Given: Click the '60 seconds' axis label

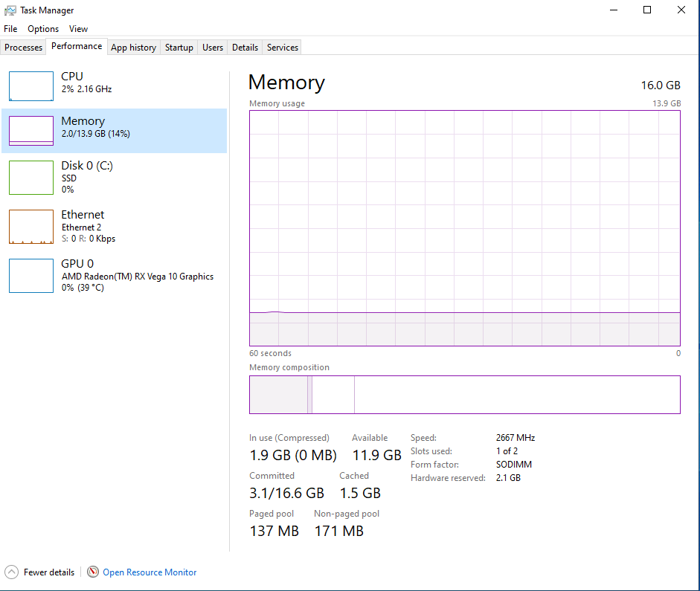Looking at the screenshot, I should click(270, 353).
